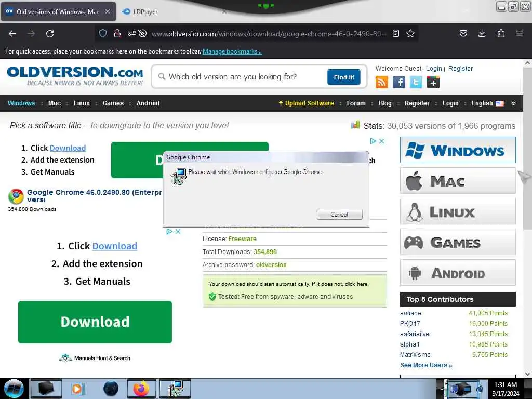Open the Extensions puzzle icon
532x399 pixels.
pos(501,33)
